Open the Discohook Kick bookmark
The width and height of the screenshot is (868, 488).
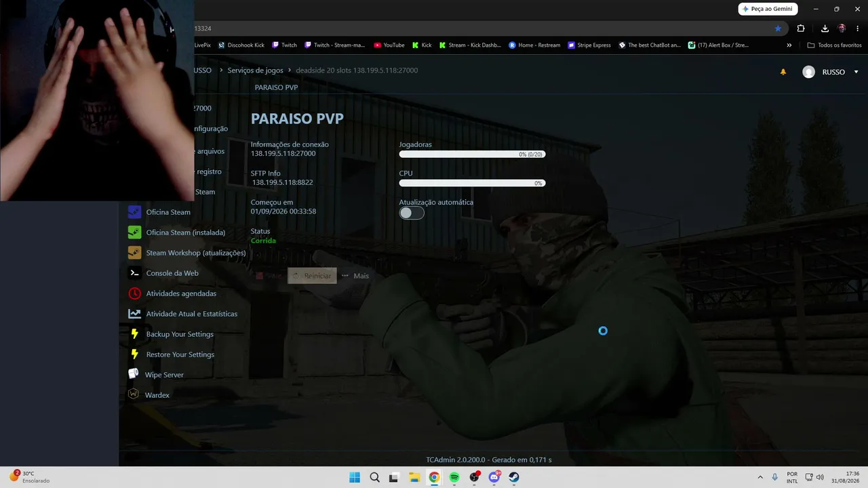coord(241,45)
